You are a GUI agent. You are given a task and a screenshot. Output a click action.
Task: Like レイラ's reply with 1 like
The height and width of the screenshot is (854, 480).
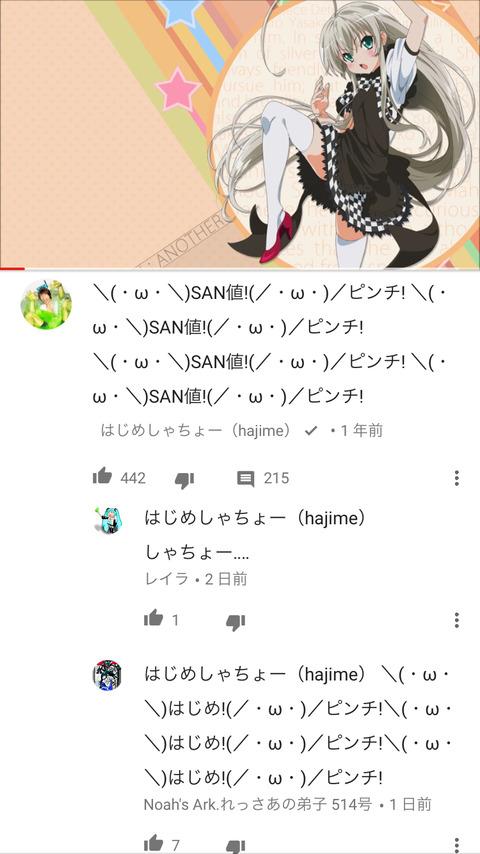click(x=154, y=619)
